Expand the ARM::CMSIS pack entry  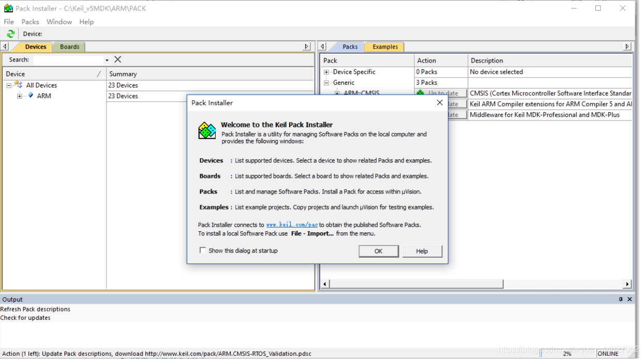click(x=337, y=94)
